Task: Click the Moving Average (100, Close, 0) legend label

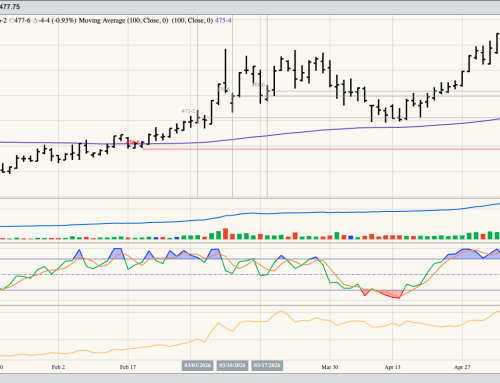Action: [123, 20]
